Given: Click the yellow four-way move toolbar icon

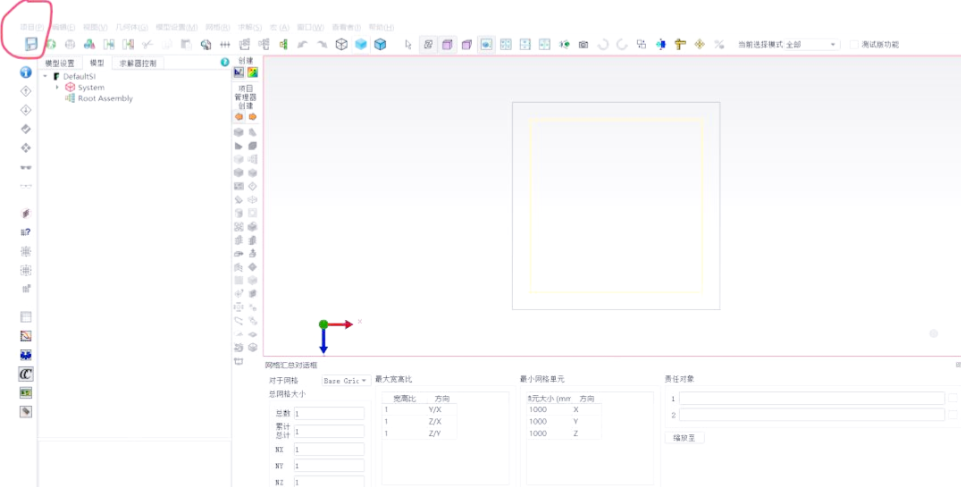Looking at the screenshot, I should coord(699,44).
